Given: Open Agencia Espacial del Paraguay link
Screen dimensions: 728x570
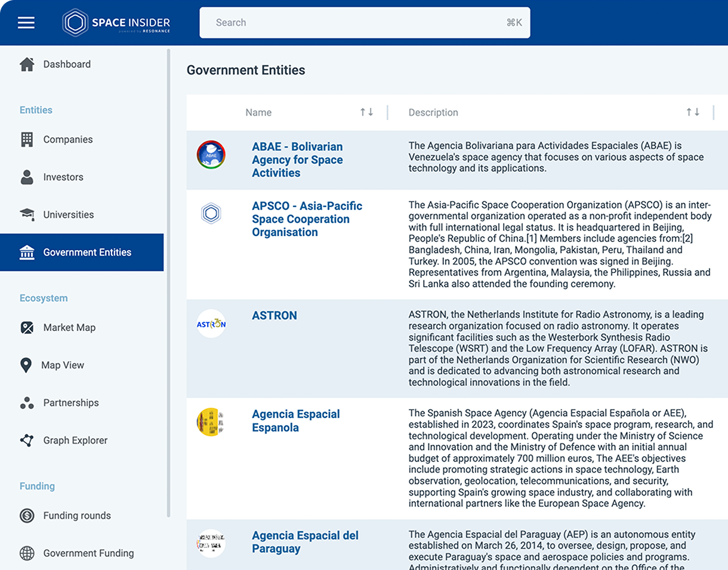Looking at the screenshot, I should [305, 542].
